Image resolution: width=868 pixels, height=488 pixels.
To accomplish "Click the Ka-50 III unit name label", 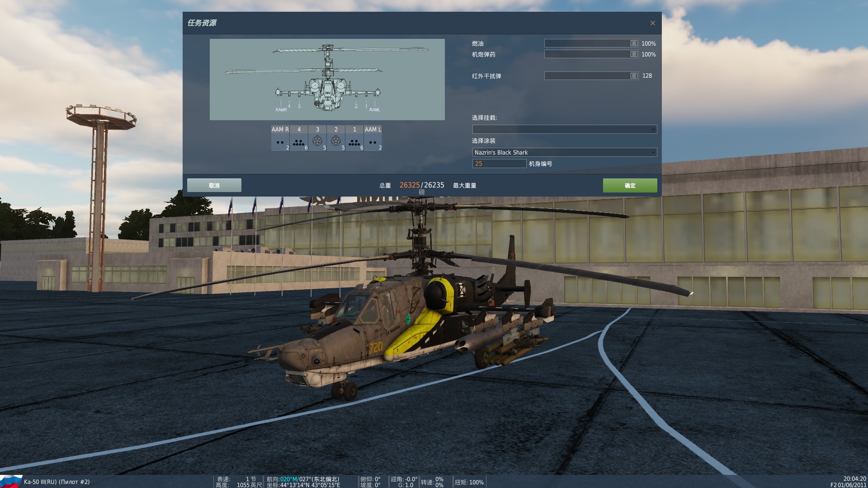I will [57, 482].
